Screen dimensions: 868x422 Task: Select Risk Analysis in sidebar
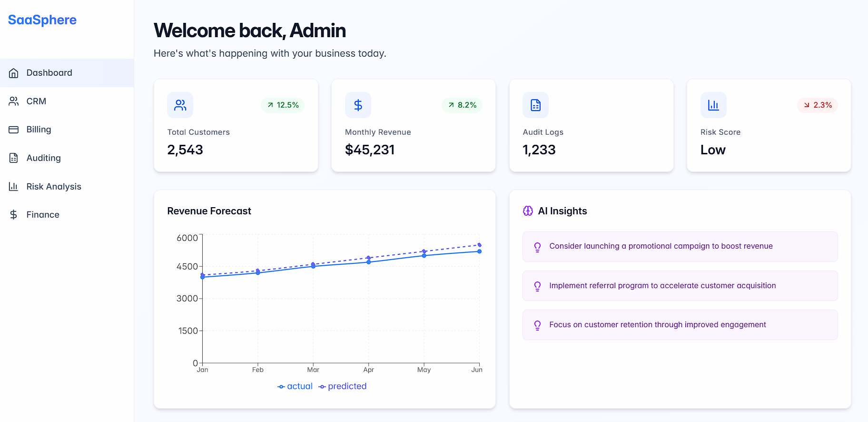pos(67,187)
